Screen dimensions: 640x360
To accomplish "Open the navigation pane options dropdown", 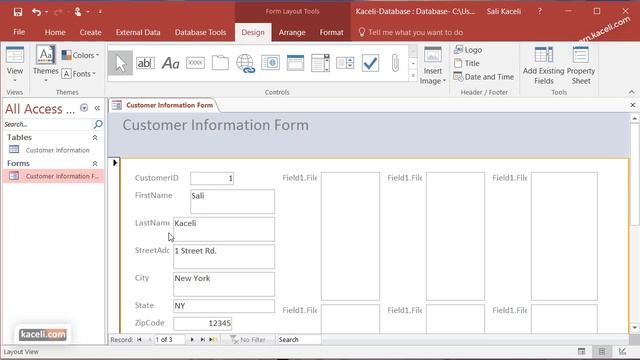I will click(x=84, y=108).
